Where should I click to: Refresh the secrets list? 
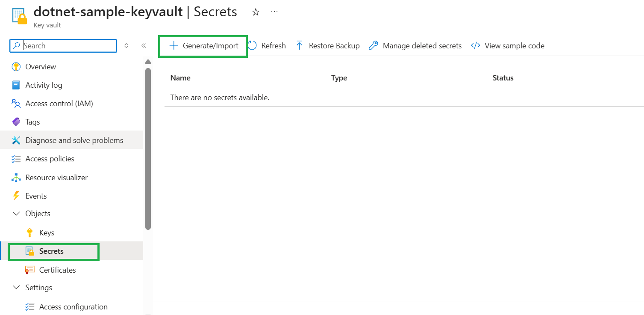[267, 46]
